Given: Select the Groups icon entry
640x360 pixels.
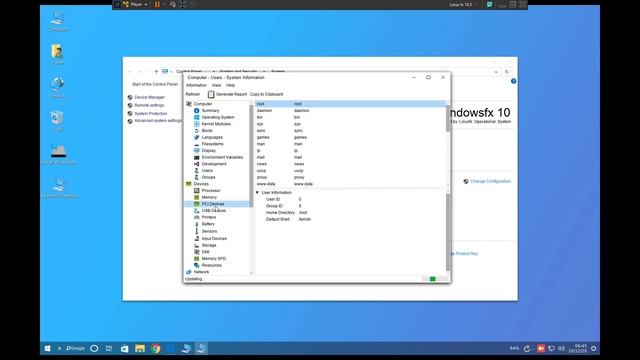Looking at the screenshot, I should click(x=196, y=177).
